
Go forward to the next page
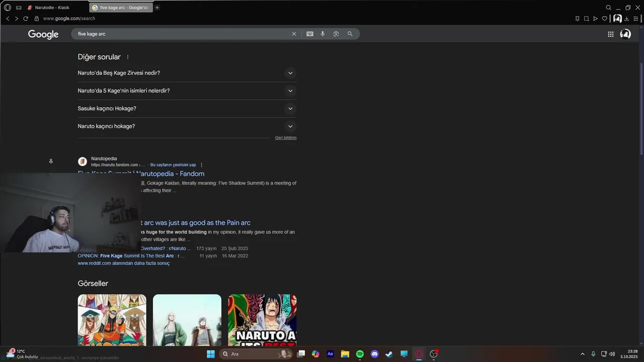click(17, 19)
